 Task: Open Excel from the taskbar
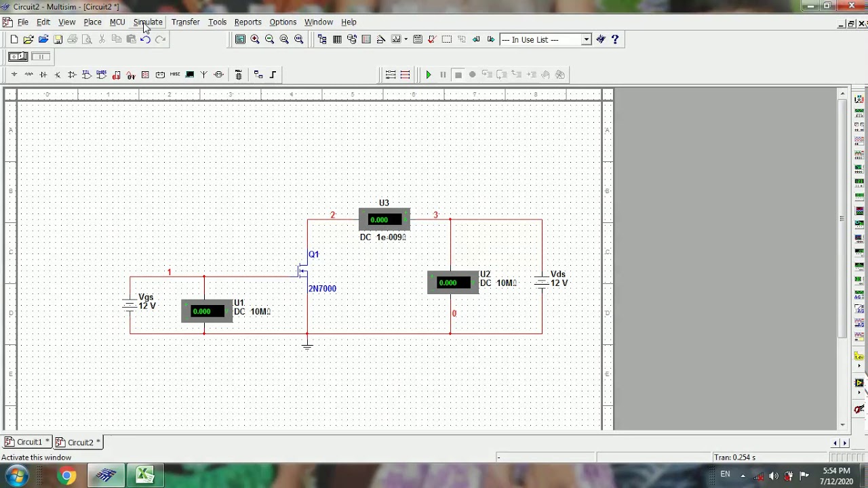[144, 476]
